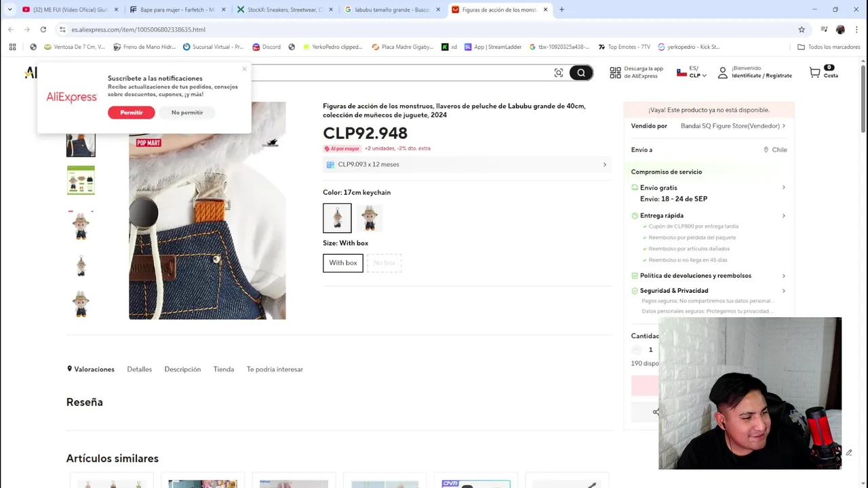Open Chrome profile avatar
This screenshot has height=488, width=868.
840,29
